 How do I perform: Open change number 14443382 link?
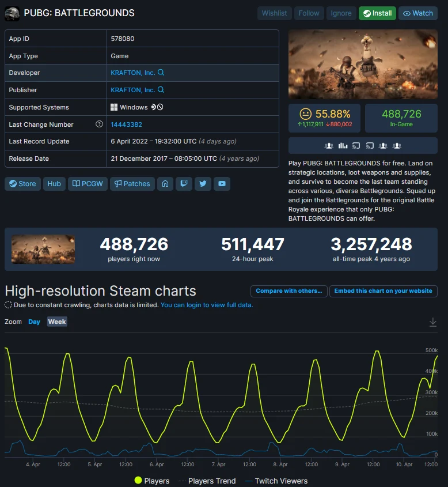pyautogui.click(x=126, y=124)
